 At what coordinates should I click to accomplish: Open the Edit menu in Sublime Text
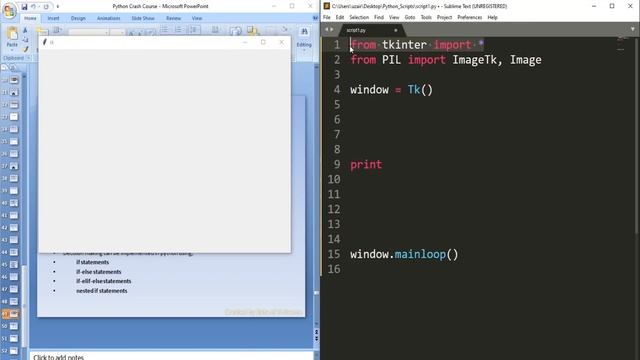(340, 18)
